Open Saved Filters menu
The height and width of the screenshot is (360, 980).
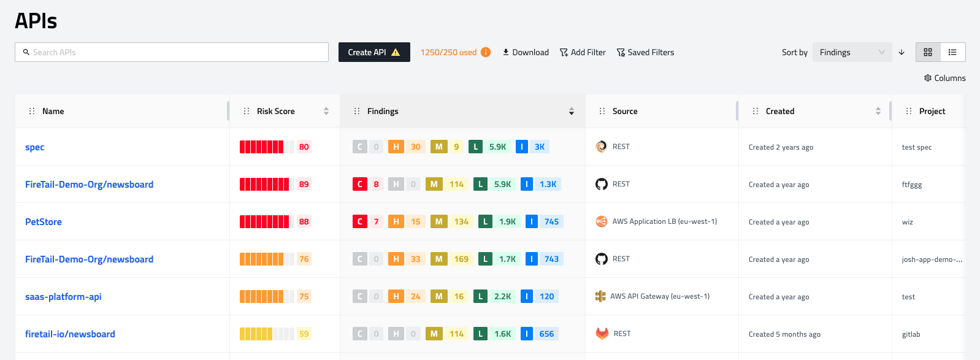point(645,52)
